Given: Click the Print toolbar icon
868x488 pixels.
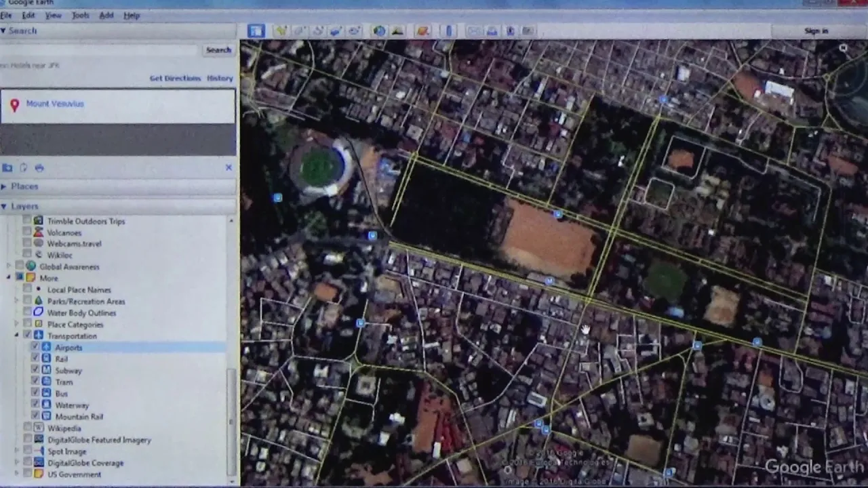Looking at the screenshot, I should [x=492, y=30].
